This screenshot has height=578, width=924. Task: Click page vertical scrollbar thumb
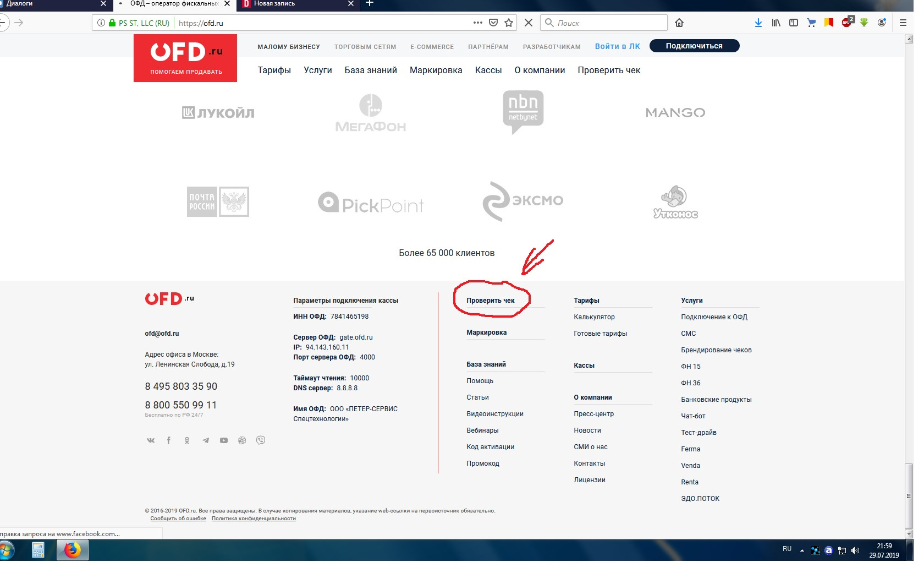[x=909, y=495]
